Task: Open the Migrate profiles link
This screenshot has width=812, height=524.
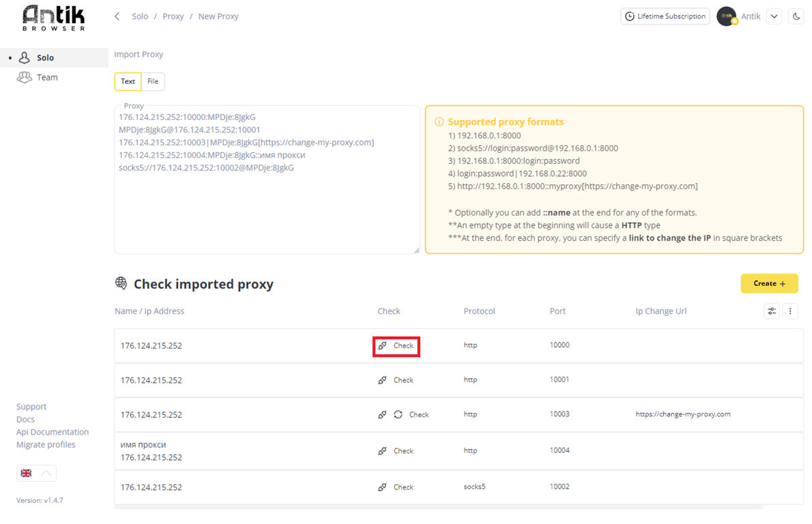Action: (x=46, y=445)
